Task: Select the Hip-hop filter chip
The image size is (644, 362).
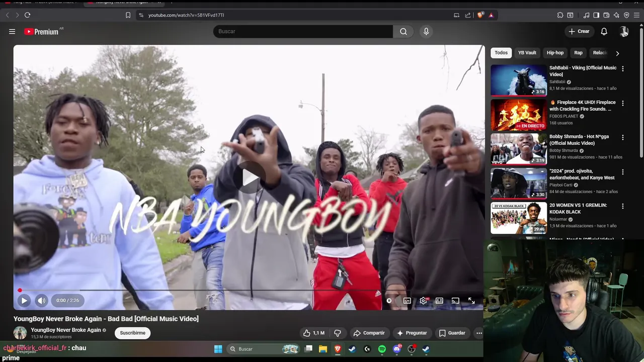Action: pos(555,53)
